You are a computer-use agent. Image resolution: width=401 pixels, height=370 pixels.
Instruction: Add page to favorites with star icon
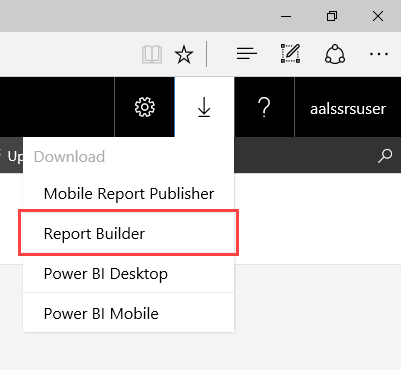(184, 54)
